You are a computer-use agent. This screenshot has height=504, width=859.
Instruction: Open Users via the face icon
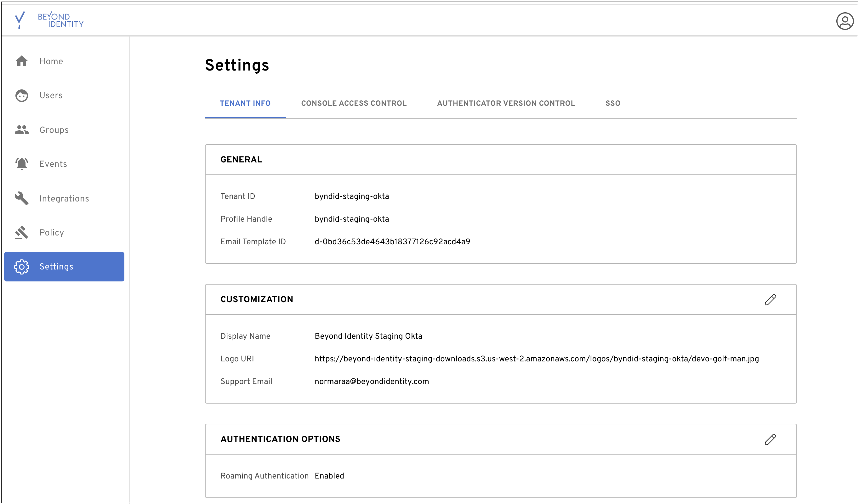coord(21,96)
